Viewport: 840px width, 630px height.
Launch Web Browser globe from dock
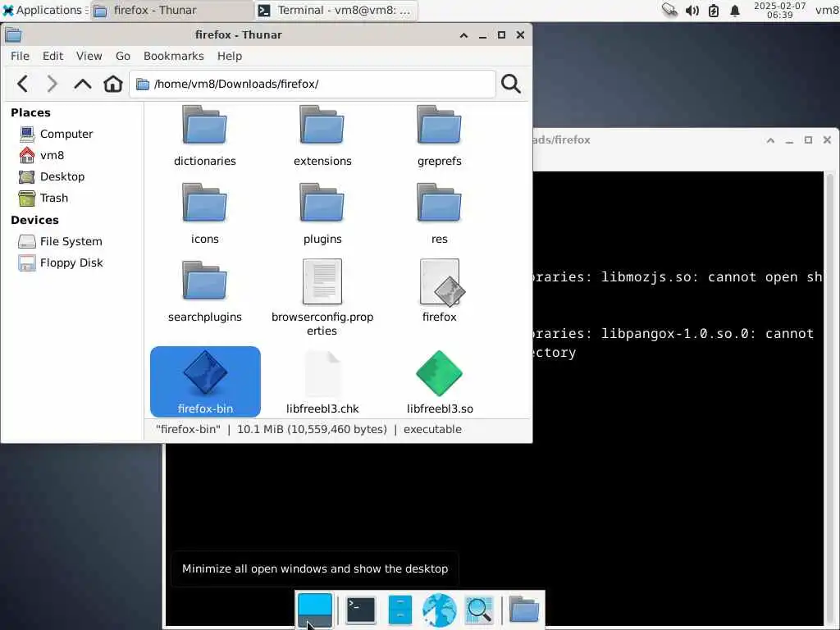pyautogui.click(x=440, y=609)
